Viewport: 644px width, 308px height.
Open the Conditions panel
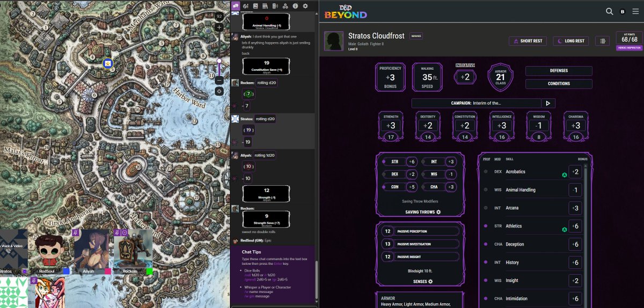click(559, 84)
